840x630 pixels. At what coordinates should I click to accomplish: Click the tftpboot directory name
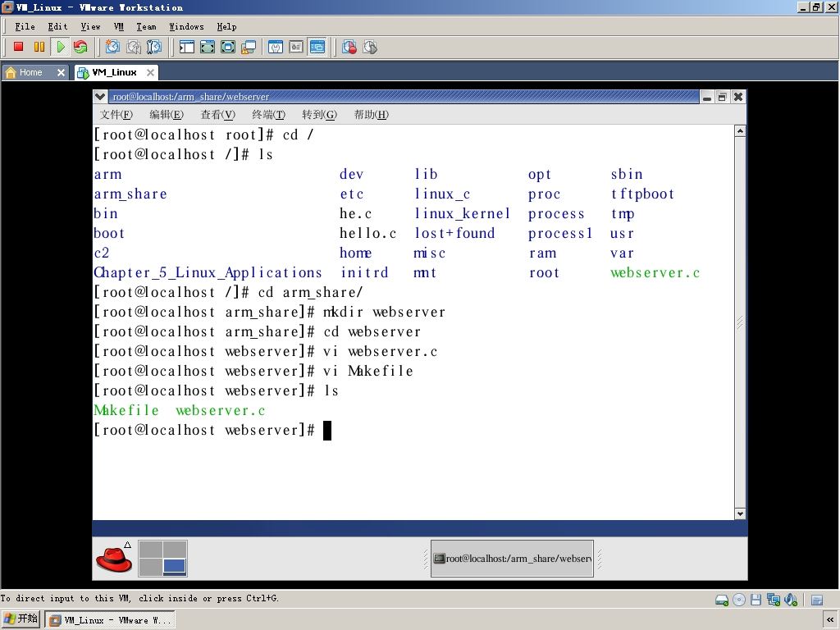[x=642, y=194]
